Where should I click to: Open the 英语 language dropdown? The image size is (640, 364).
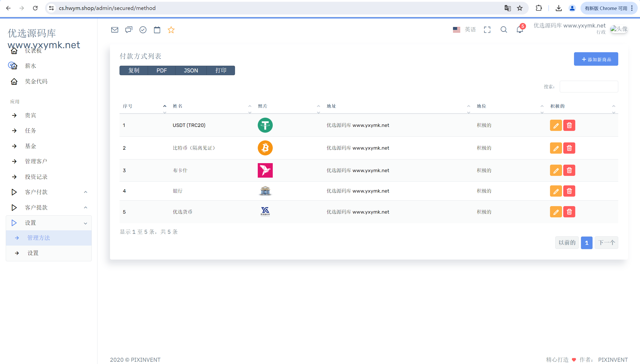[x=464, y=30]
